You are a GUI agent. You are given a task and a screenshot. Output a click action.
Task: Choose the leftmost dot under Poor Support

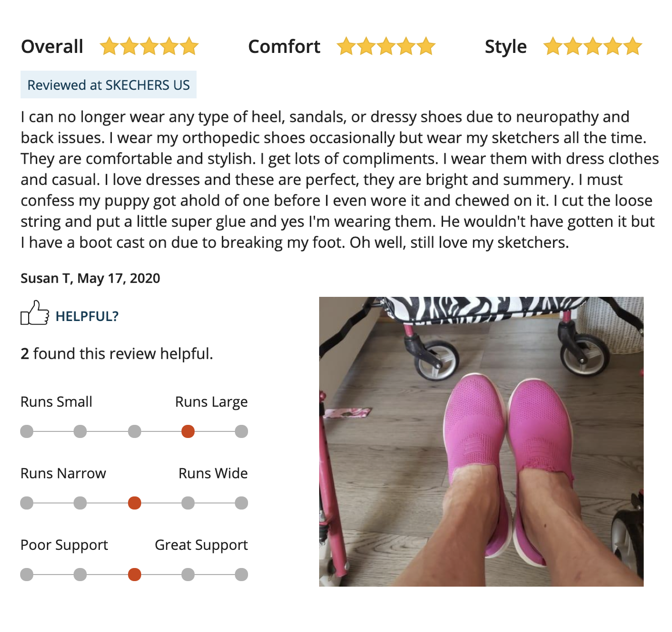pos(27,575)
